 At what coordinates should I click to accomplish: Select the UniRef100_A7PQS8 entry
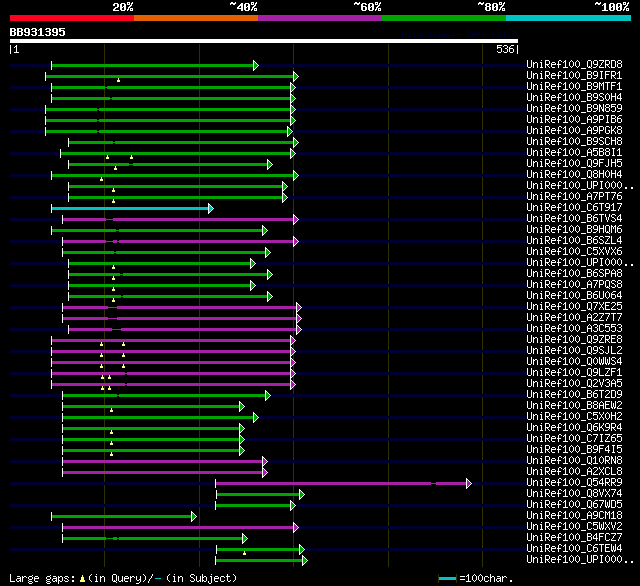click(574, 285)
